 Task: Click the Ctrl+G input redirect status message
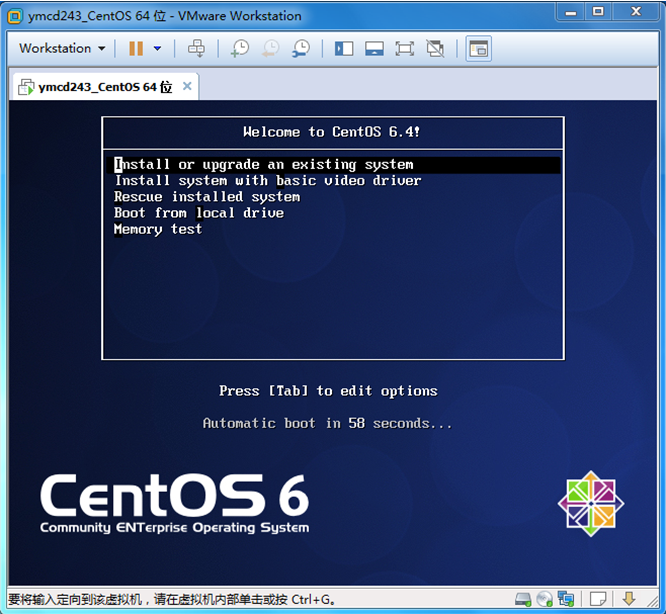[x=172, y=600]
